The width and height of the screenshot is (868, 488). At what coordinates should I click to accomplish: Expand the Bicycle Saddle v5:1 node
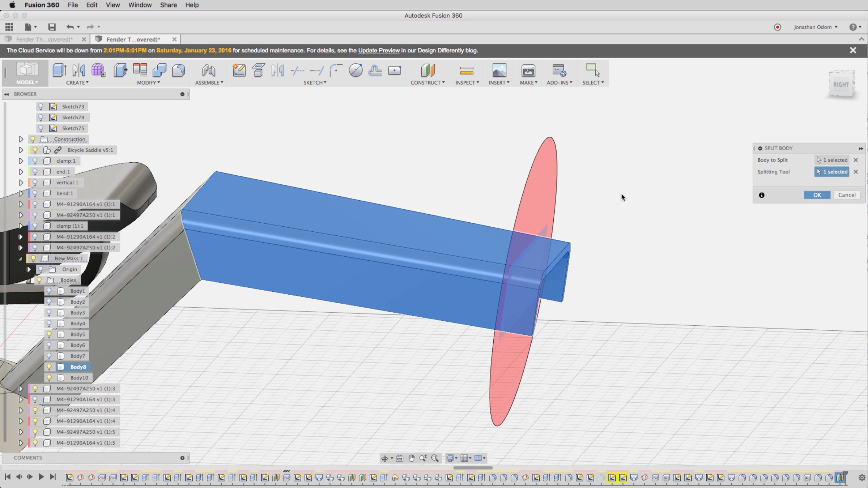(21, 150)
